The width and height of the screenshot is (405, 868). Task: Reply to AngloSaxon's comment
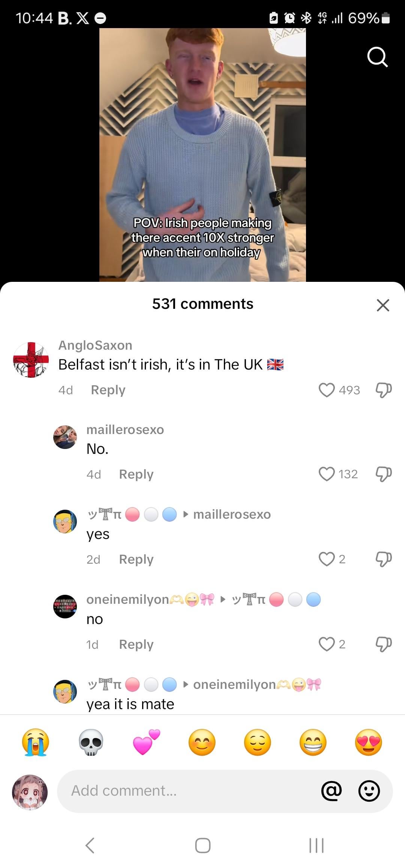click(x=108, y=390)
